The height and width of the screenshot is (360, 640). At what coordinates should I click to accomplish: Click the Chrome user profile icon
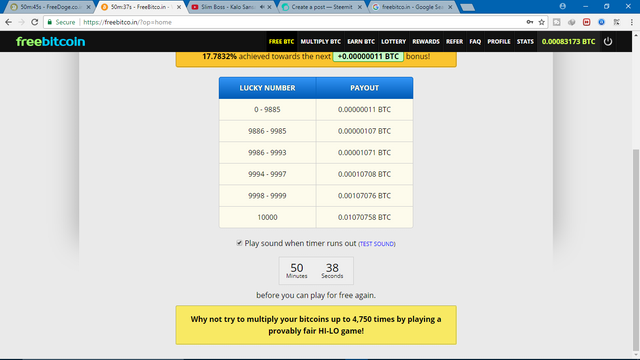562,6
